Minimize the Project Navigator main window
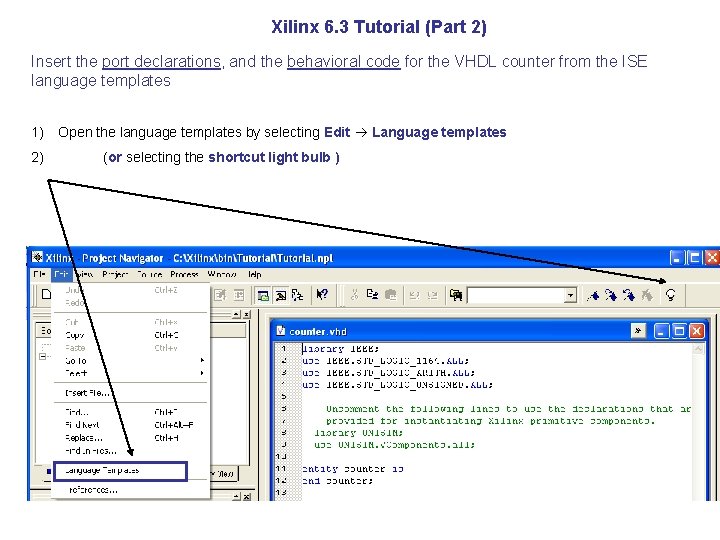This screenshot has height=540, width=720. click(676, 258)
